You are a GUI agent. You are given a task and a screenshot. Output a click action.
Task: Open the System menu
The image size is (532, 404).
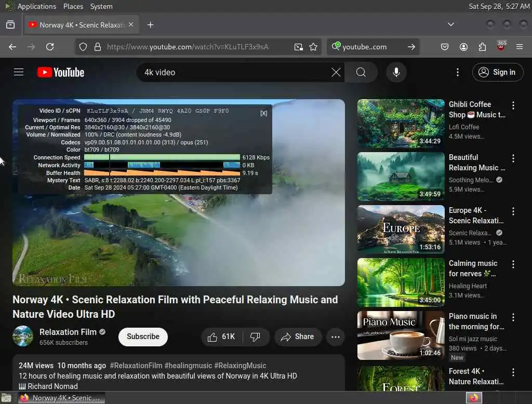[101, 6]
